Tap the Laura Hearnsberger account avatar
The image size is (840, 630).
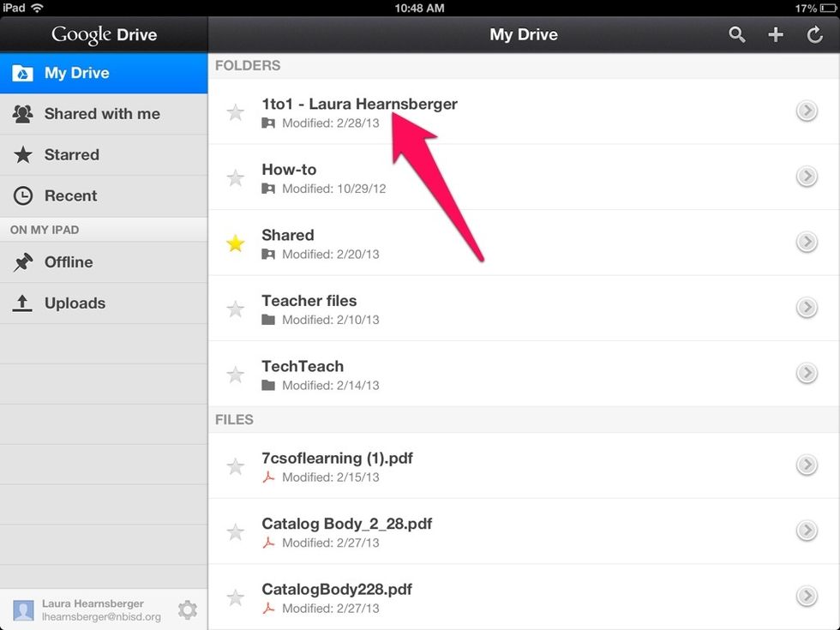[23, 609]
